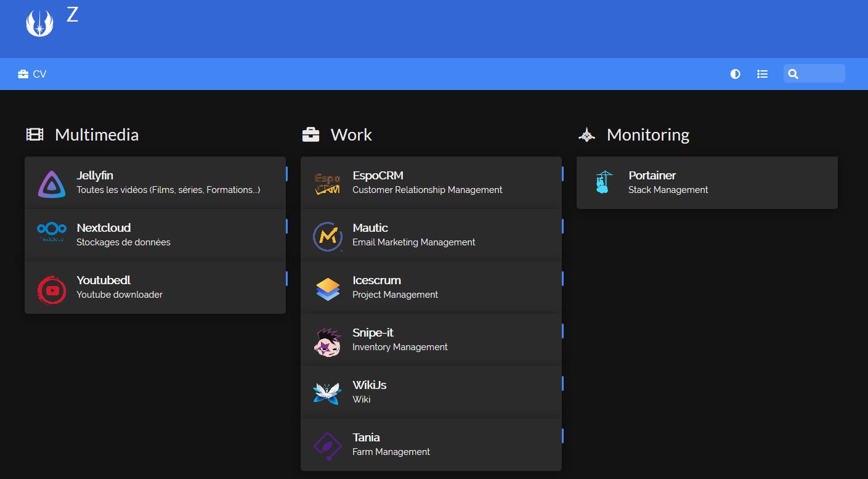Click the WikiJs butterfly logo
The width and height of the screenshot is (868, 479).
(x=328, y=393)
